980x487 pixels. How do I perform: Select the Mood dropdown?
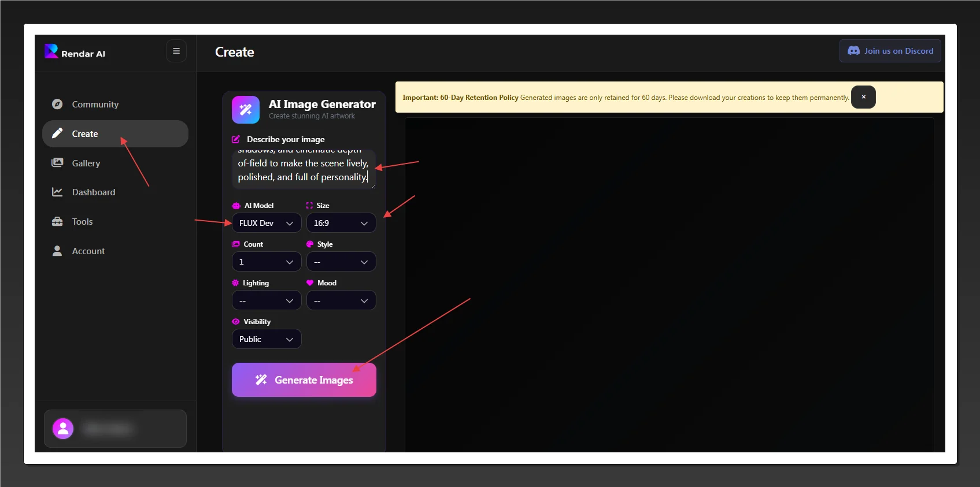[x=341, y=300]
